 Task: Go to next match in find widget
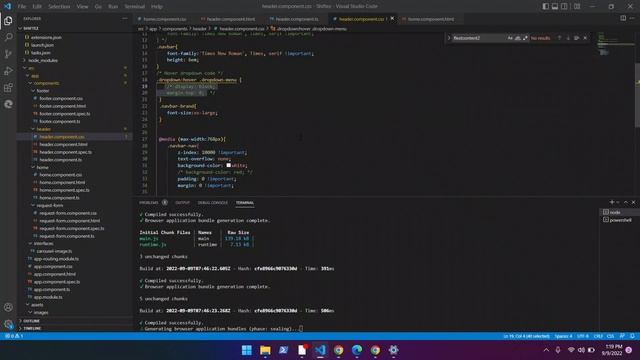coord(568,38)
